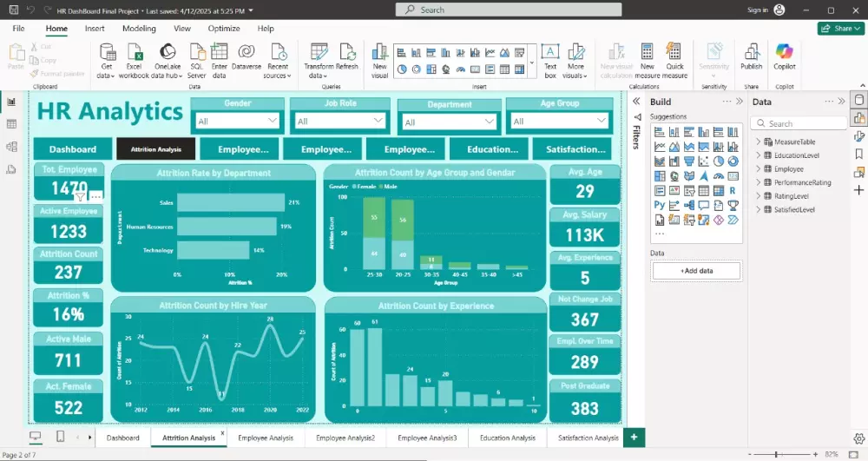Image resolution: width=868 pixels, height=461 pixels.
Task: Click the Add data button
Action: [x=696, y=271]
